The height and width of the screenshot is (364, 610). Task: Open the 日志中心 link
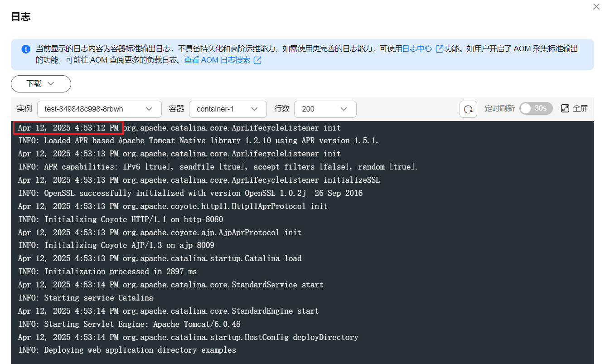coord(417,49)
